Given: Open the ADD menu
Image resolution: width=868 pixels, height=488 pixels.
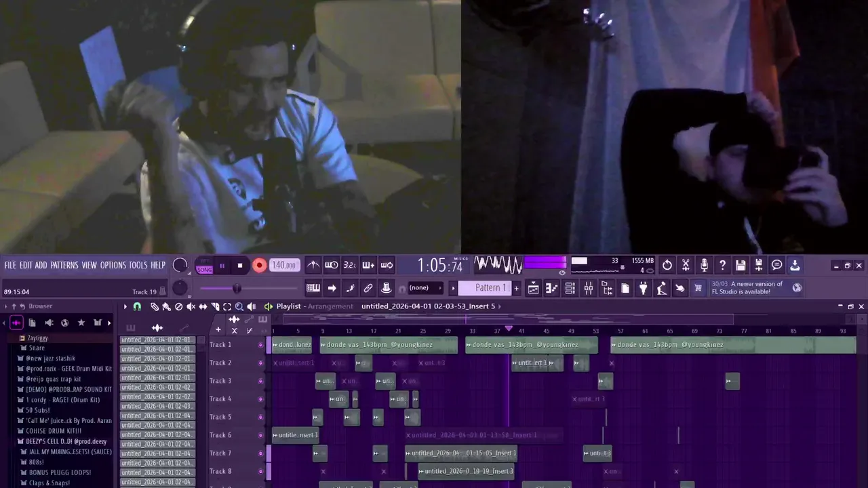Looking at the screenshot, I should click(x=41, y=265).
